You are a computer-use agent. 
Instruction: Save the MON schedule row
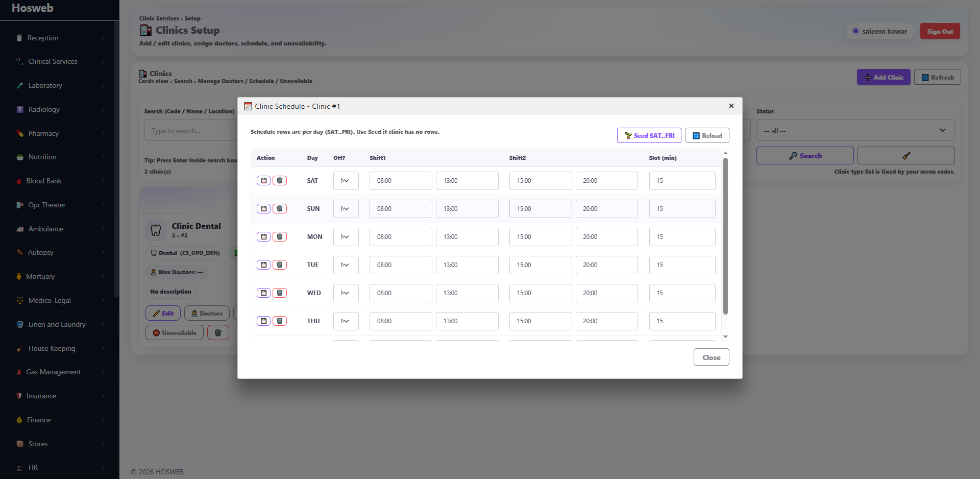[263, 236]
